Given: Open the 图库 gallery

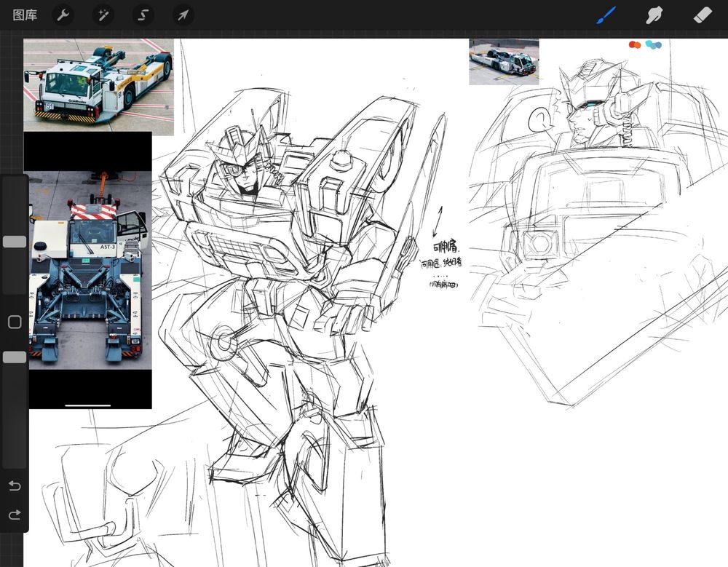Looking at the screenshot, I should (25, 15).
